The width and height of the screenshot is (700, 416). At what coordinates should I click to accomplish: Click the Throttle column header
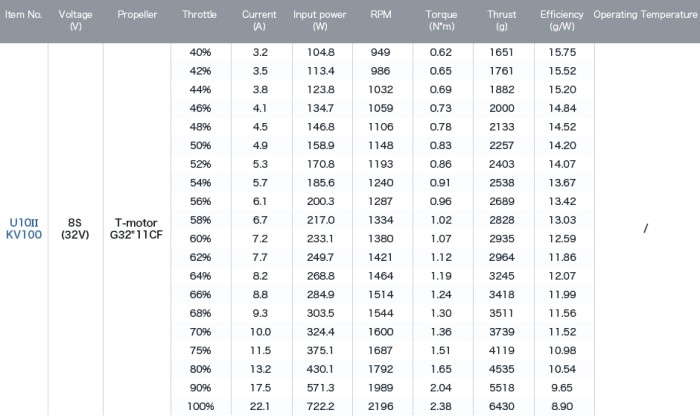click(x=199, y=14)
